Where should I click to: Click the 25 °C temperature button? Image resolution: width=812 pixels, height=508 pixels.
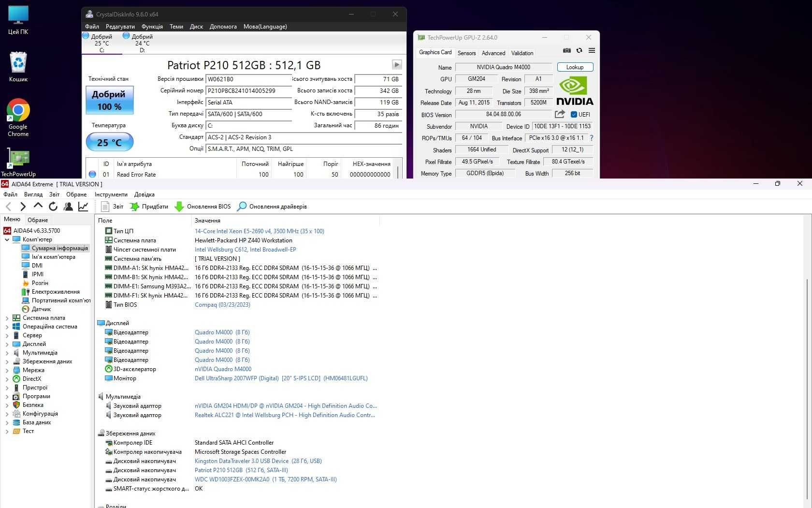click(110, 142)
